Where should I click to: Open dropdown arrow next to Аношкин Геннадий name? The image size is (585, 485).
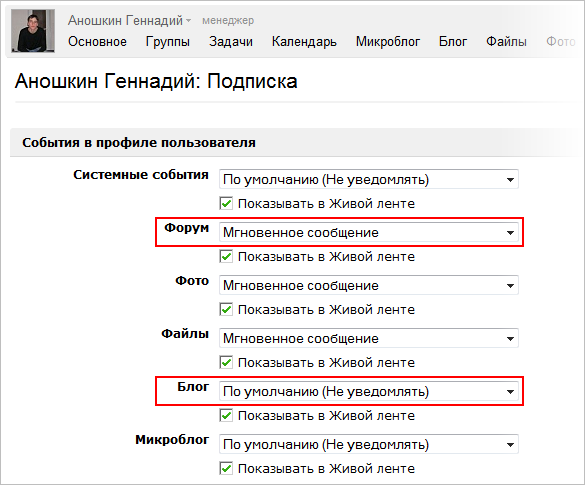point(188,21)
